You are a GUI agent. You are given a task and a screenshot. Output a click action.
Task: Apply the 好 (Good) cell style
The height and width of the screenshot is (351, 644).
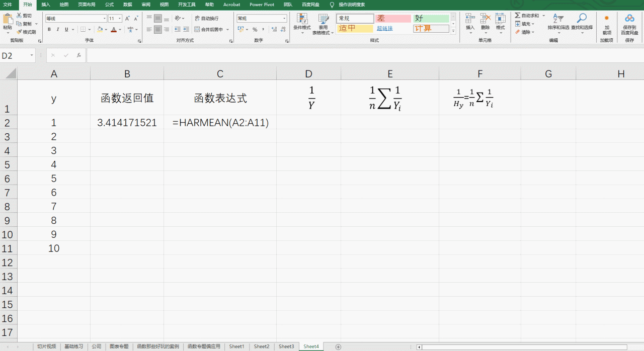(x=431, y=19)
